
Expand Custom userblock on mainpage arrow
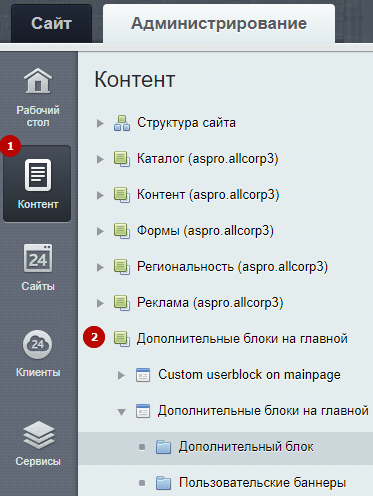point(121,375)
